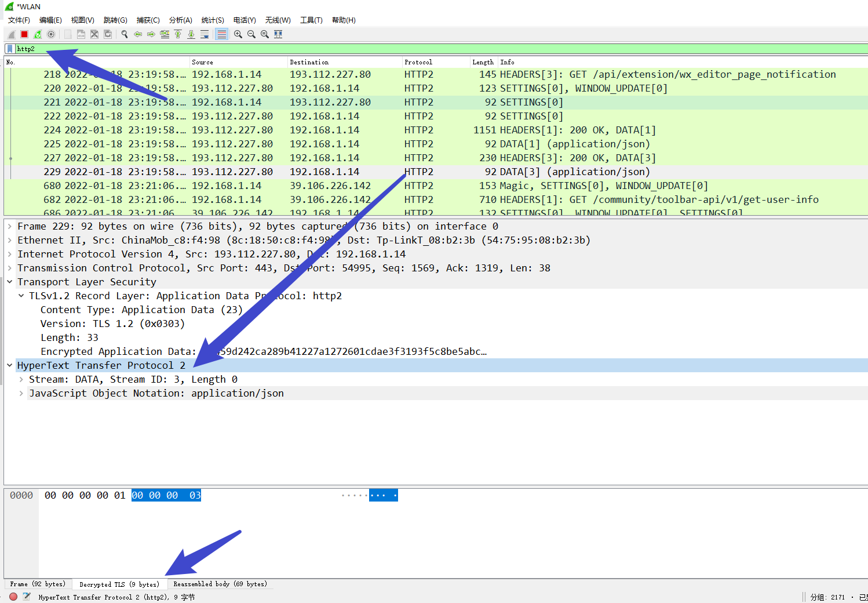Toggle auto scroll in live capture
This screenshot has width=868, height=603.
point(205,34)
